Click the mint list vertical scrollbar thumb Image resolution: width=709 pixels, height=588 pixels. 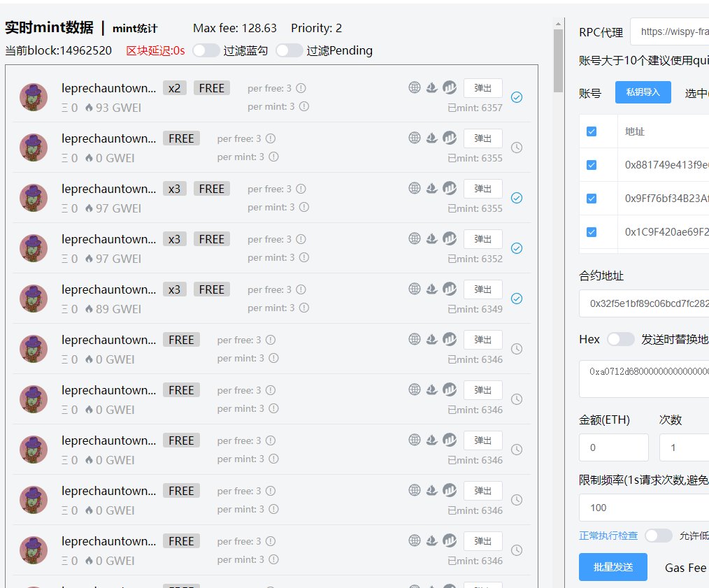[x=558, y=61]
